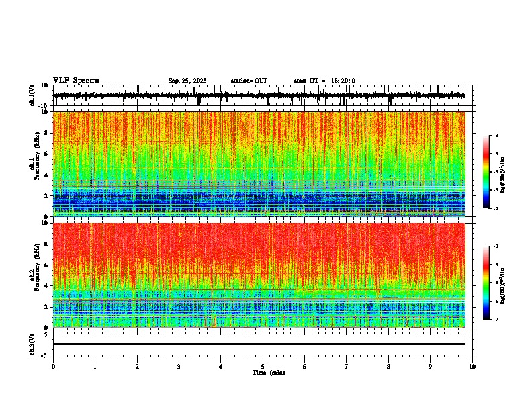Click time axis tick label "3"
The image size is (532, 411).
[x=179, y=367]
